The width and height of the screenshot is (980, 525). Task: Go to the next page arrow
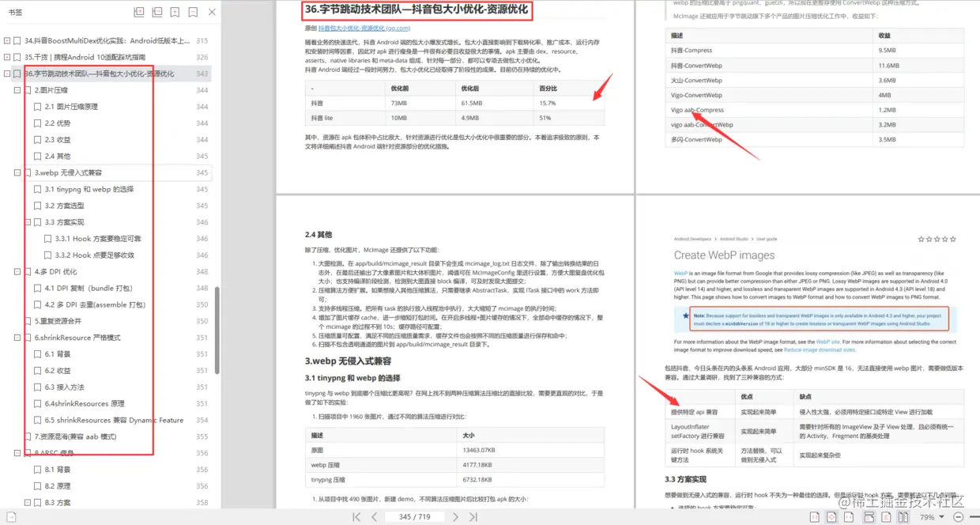455,517
